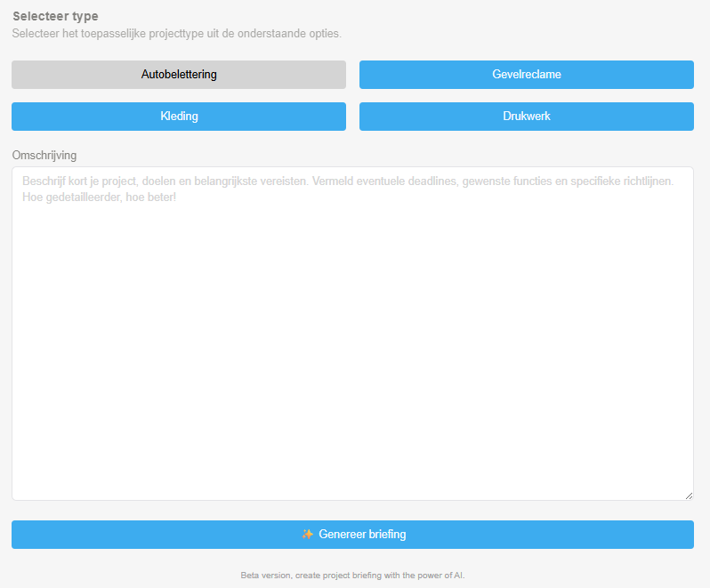Click the 'Beta version' footer text
Viewport: 710px width, 588px height.
352,576
